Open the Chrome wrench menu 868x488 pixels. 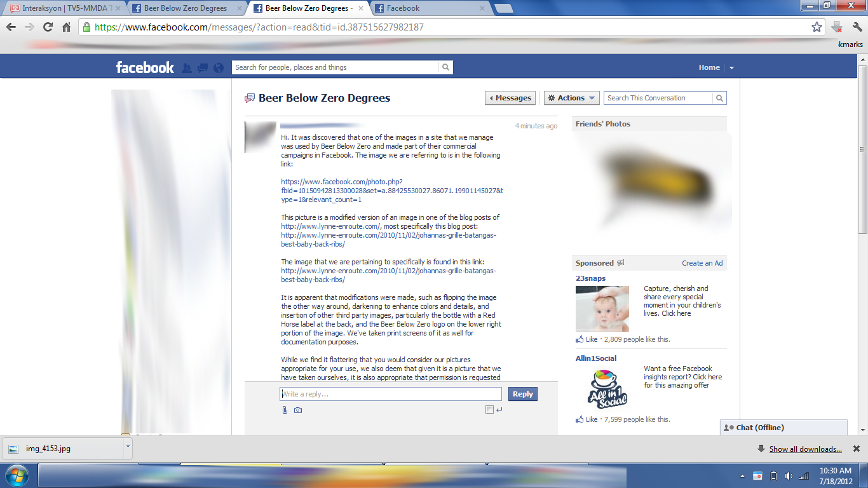(857, 27)
